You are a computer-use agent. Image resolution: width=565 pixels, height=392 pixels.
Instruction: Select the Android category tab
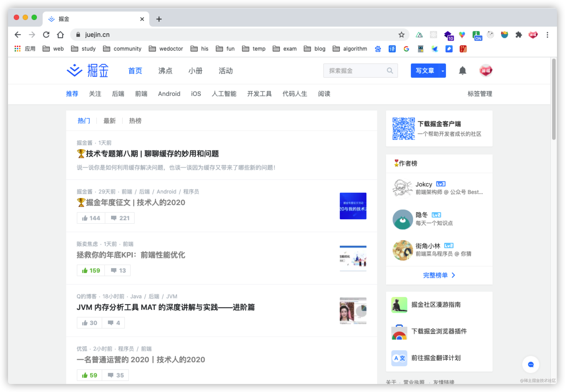(169, 94)
